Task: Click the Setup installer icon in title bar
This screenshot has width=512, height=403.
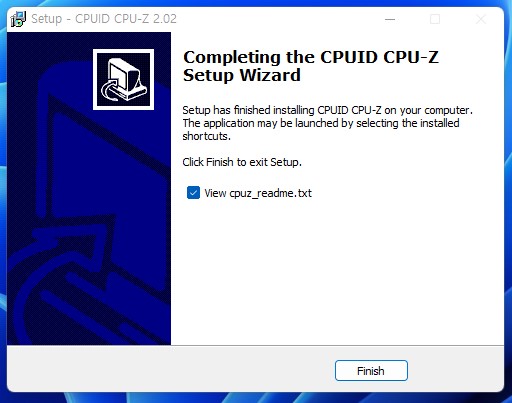Action: tap(18, 19)
